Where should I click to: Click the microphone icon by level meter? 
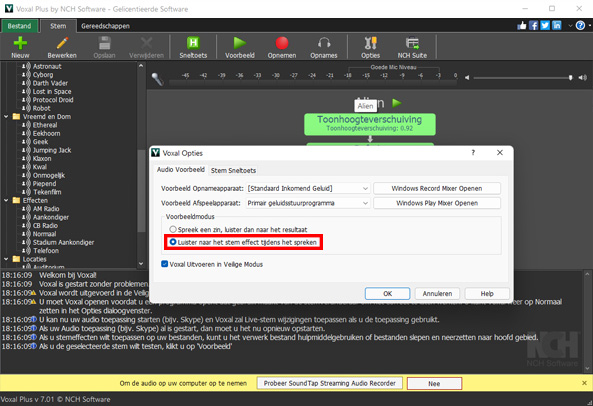[157, 79]
